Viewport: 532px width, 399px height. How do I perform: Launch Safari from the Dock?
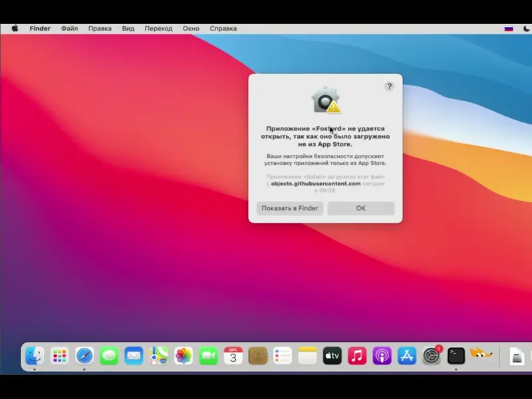(x=84, y=356)
